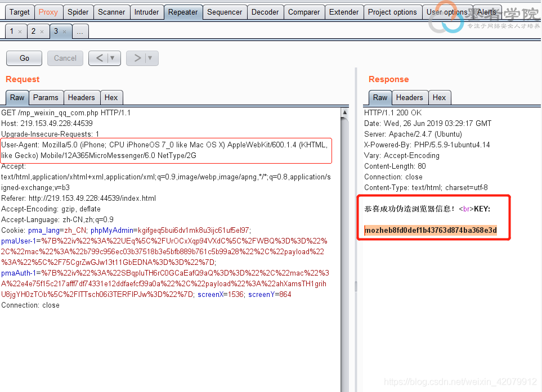Click the HTTP/1.1 200 OK status line
The image size is (542, 392).
[393, 112]
